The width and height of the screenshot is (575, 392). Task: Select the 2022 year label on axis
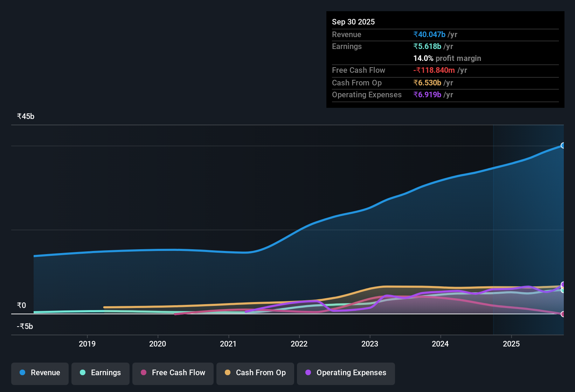pyautogui.click(x=299, y=344)
